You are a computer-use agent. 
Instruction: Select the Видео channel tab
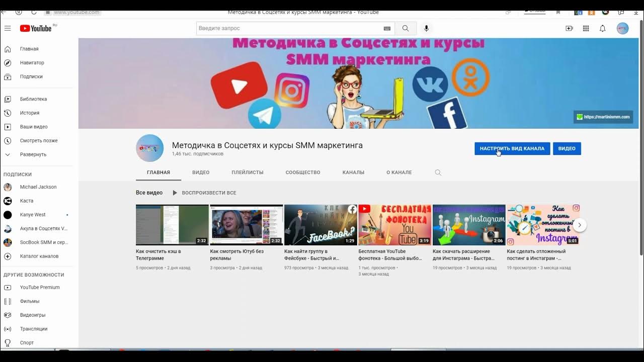pos(201,172)
